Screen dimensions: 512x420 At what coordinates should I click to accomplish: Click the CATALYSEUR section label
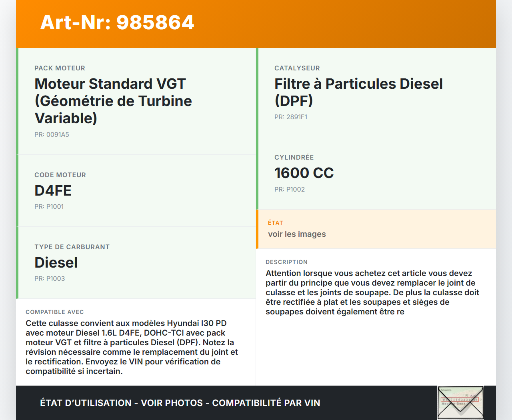coord(297,68)
